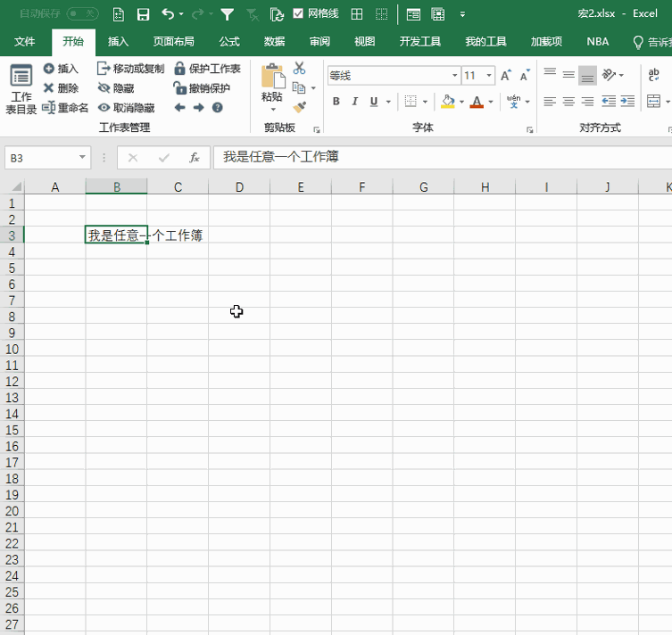The height and width of the screenshot is (635, 672).
Task: Click the 取消隐藏 unhide button
Action: point(127,108)
